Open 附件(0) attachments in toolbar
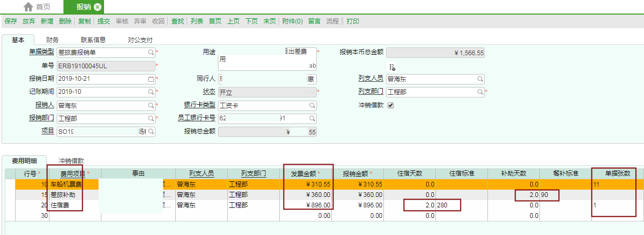The image size is (644, 235). pos(292,21)
